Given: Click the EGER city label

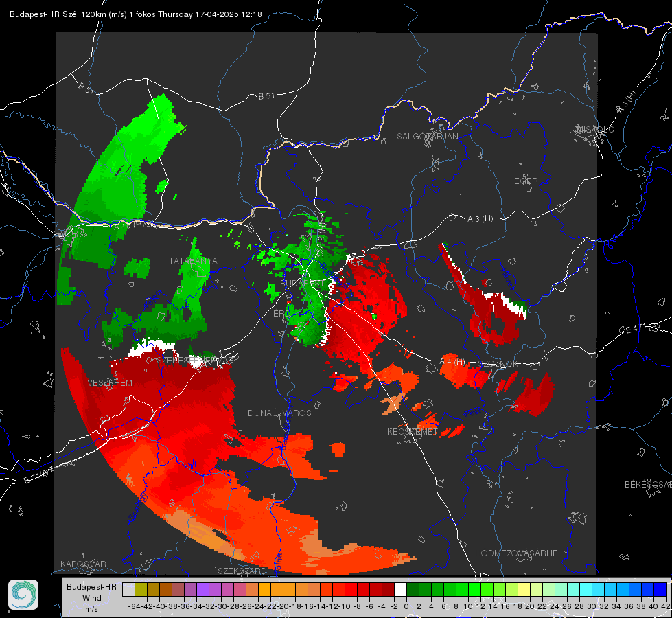Looking at the screenshot, I should (526, 181).
